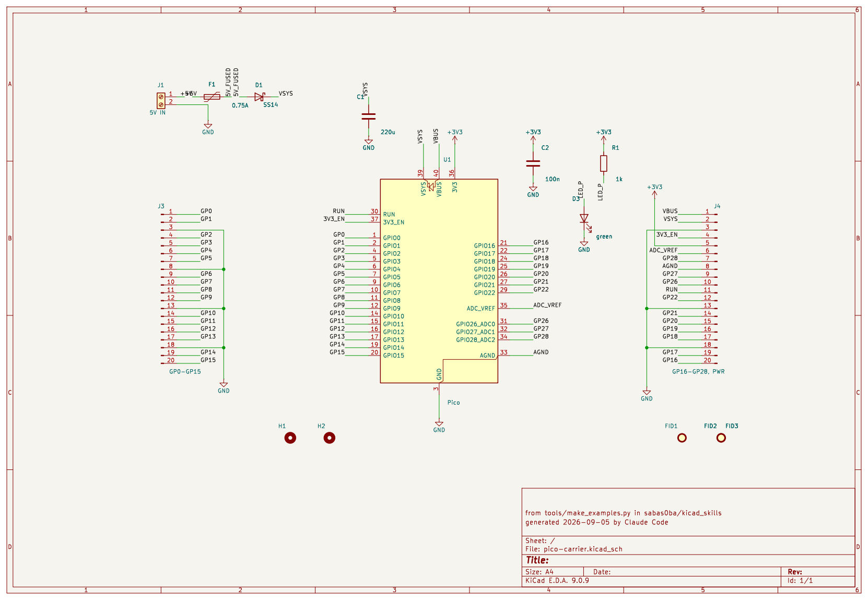Click the "5V IN" connector label

(158, 113)
